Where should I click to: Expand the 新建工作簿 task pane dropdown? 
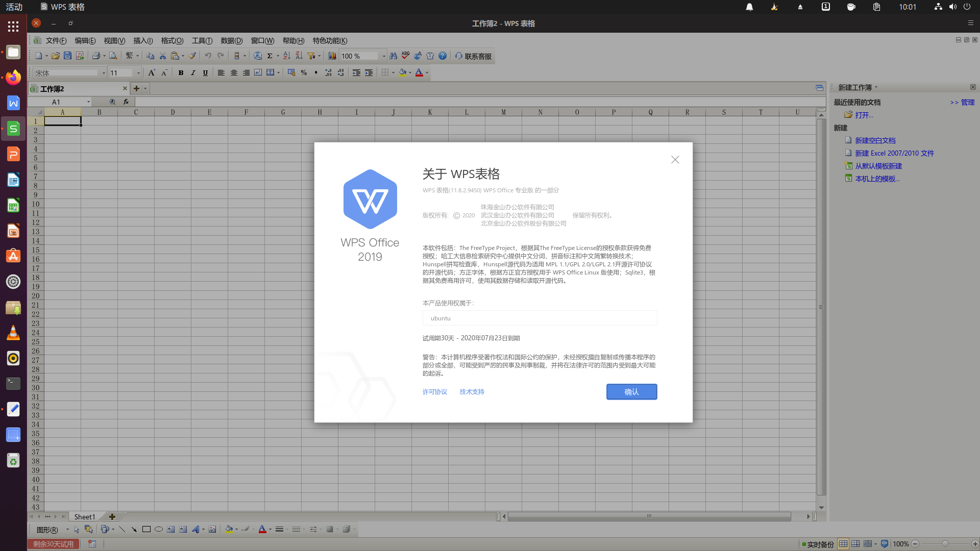[876, 87]
